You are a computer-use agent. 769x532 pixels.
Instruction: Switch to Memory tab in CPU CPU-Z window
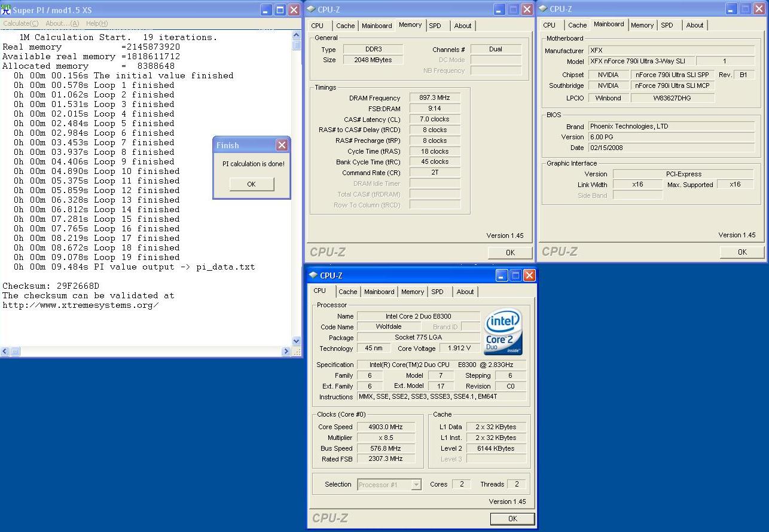point(413,292)
